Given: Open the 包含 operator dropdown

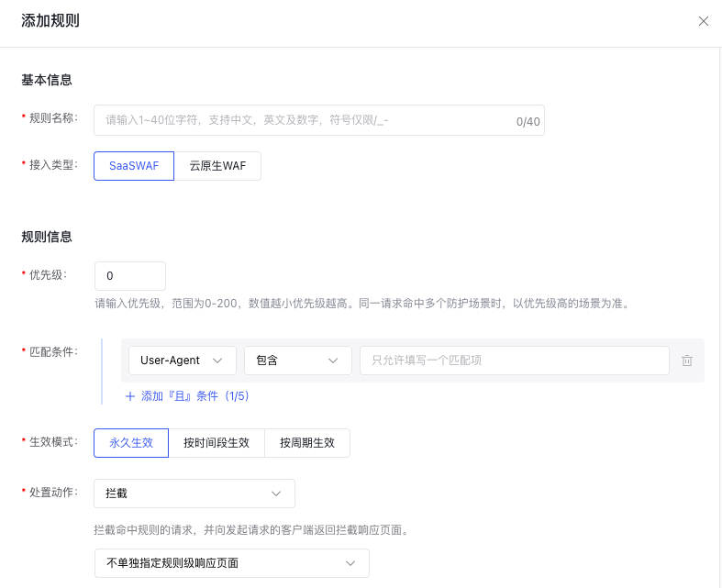Looking at the screenshot, I should point(298,361).
